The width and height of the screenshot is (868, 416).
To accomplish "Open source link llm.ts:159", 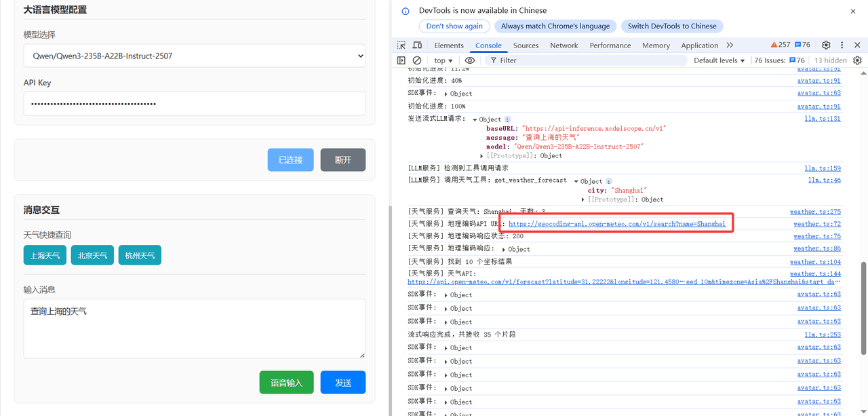I will tap(823, 168).
